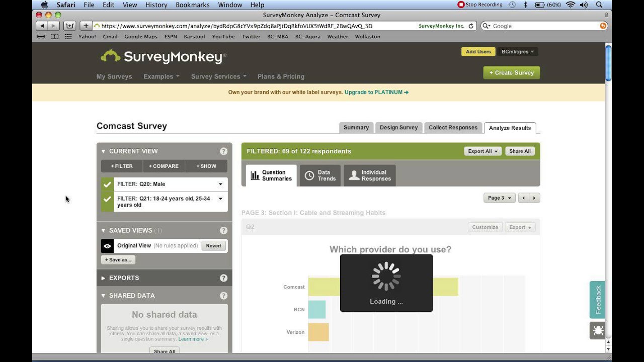
Task: Open help for Current View panel
Action: pos(223,151)
